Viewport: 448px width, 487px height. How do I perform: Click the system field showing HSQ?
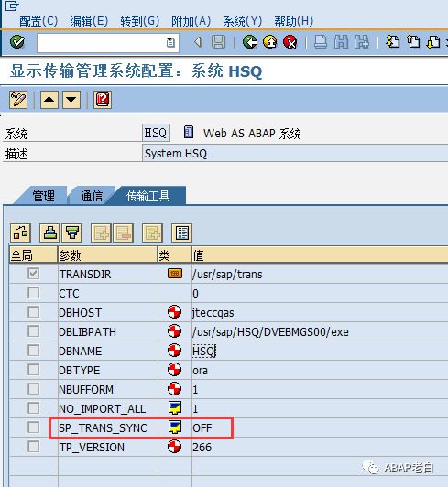point(156,134)
